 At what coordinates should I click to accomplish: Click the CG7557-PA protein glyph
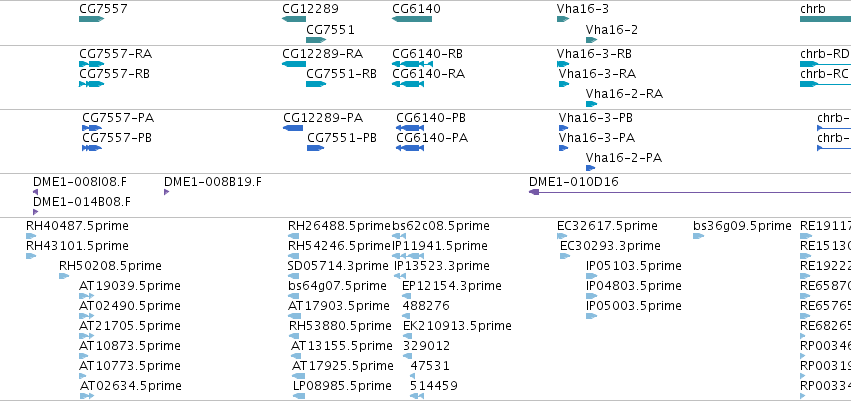point(92,128)
